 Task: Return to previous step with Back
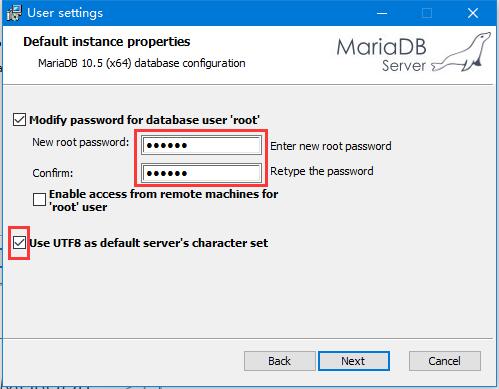pos(280,361)
